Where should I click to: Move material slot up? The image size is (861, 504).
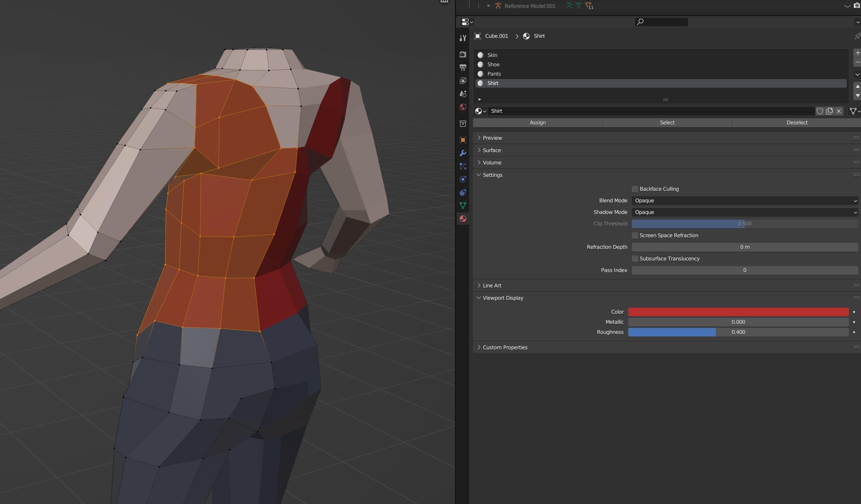pos(857,86)
